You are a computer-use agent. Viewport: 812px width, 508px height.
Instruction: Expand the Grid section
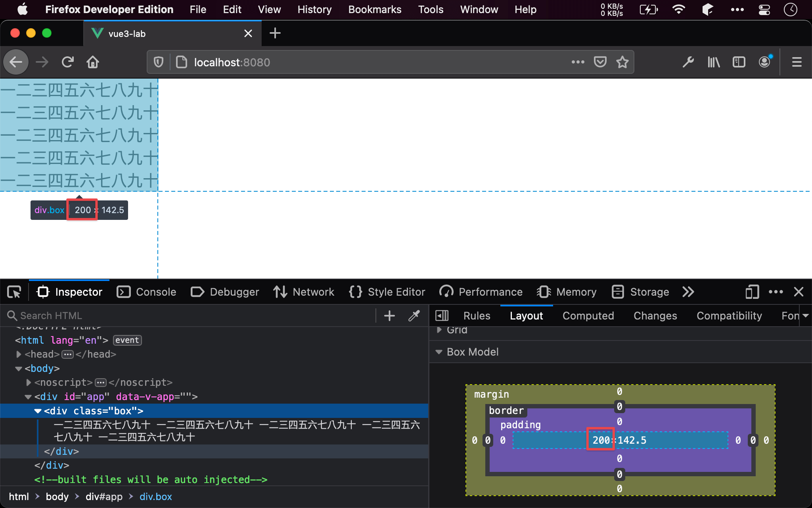tap(439, 330)
